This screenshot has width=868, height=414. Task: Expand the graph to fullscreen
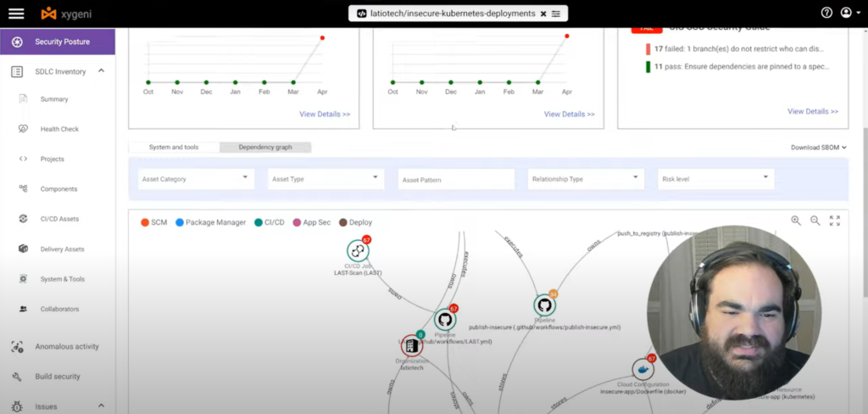tap(835, 221)
